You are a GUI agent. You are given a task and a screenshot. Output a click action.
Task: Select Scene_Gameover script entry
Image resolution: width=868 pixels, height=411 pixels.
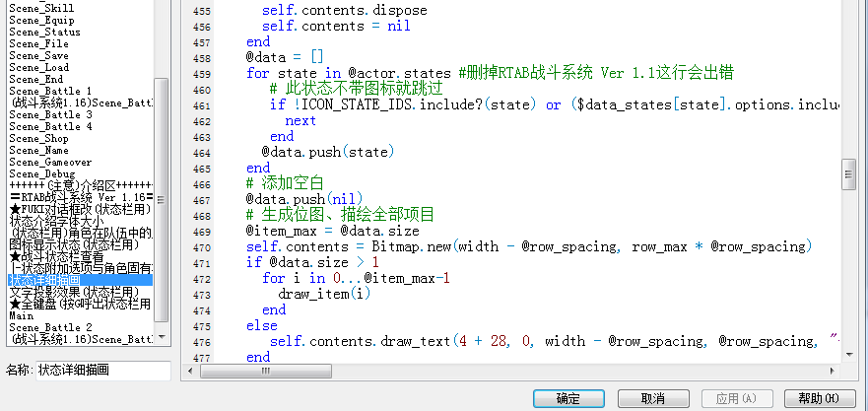point(50,162)
